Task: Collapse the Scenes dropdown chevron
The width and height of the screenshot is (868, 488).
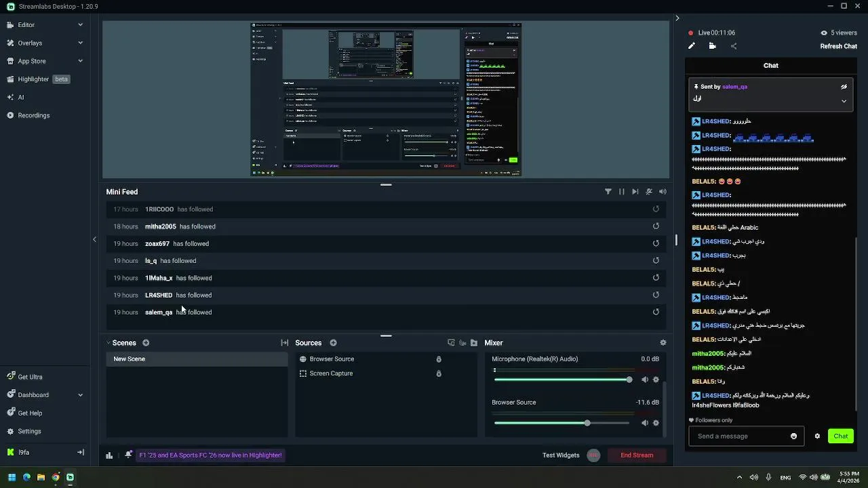Action: pos(108,343)
